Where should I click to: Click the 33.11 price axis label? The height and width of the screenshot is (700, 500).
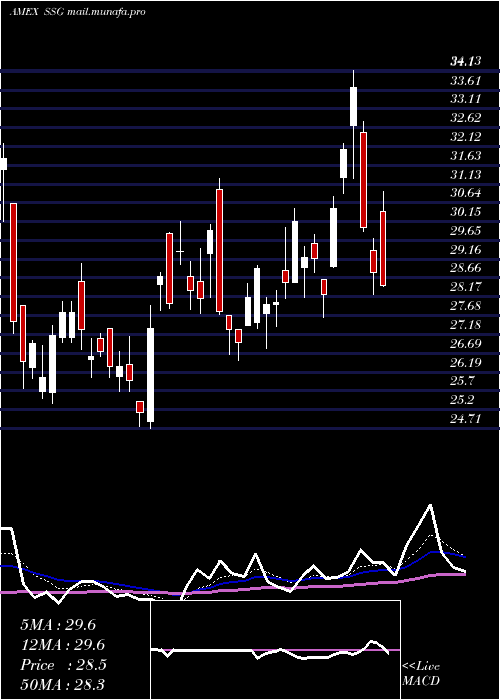(x=466, y=99)
